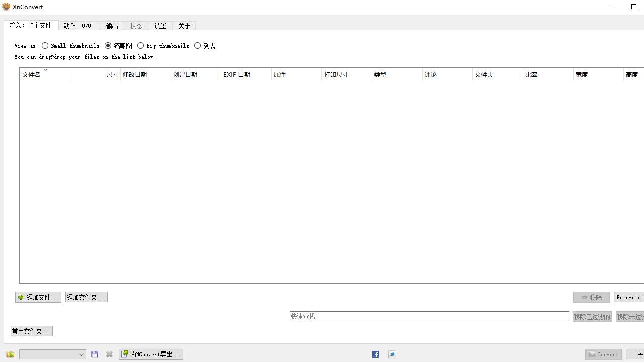Open the 设置 tab
The height and width of the screenshot is (362, 644).
(160, 25)
